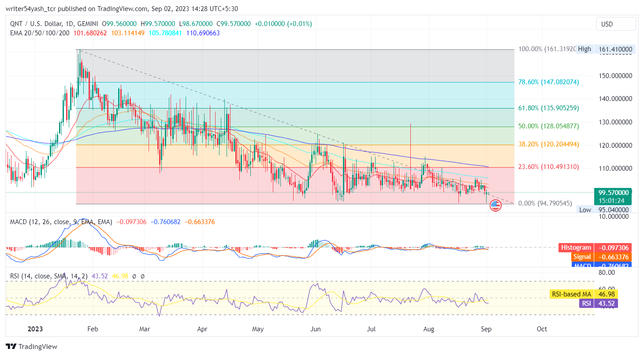Viewport: 644px width, 356px height.
Task: Click the orange Signal value label
Action: [x=602, y=257]
